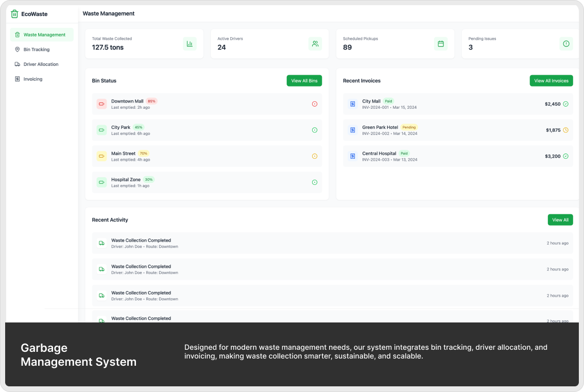584x392 pixels.
Task: Click the Paid badge on City Mall invoice
Action: [388, 101]
